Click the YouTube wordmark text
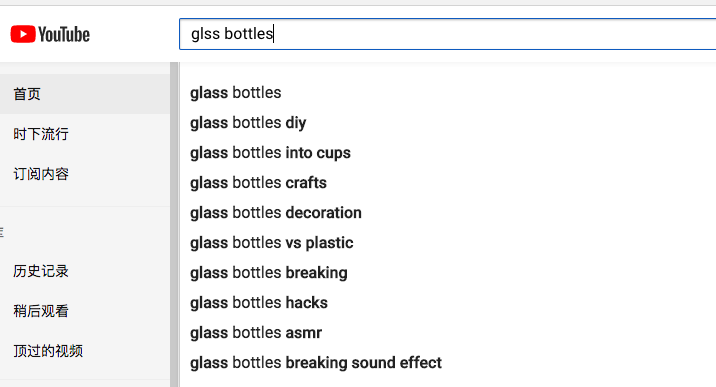Image resolution: width=716 pixels, height=387 pixels. [x=64, y=35]
